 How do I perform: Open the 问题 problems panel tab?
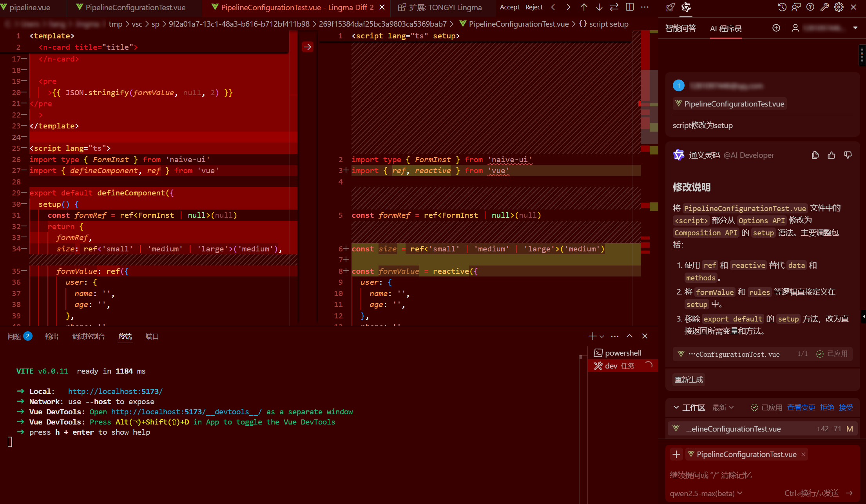14,336
